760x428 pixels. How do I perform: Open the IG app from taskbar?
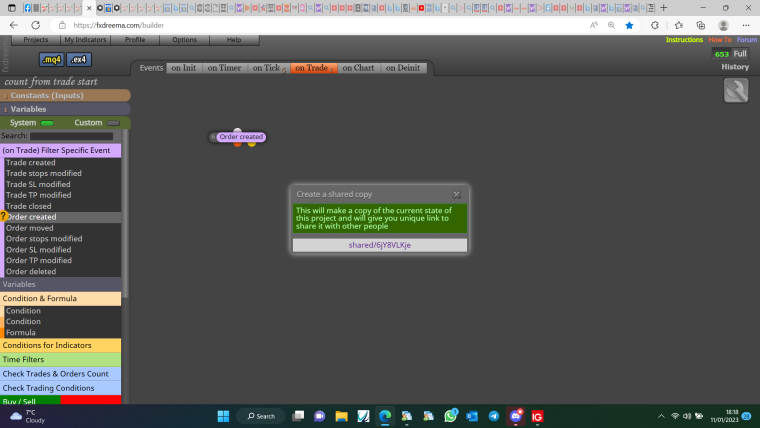(x=537, y=416)
